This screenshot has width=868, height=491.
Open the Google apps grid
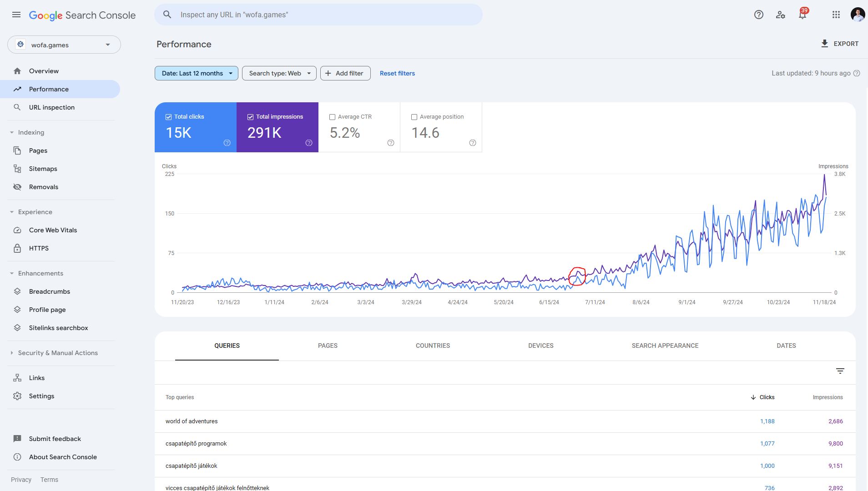(836, 15)
